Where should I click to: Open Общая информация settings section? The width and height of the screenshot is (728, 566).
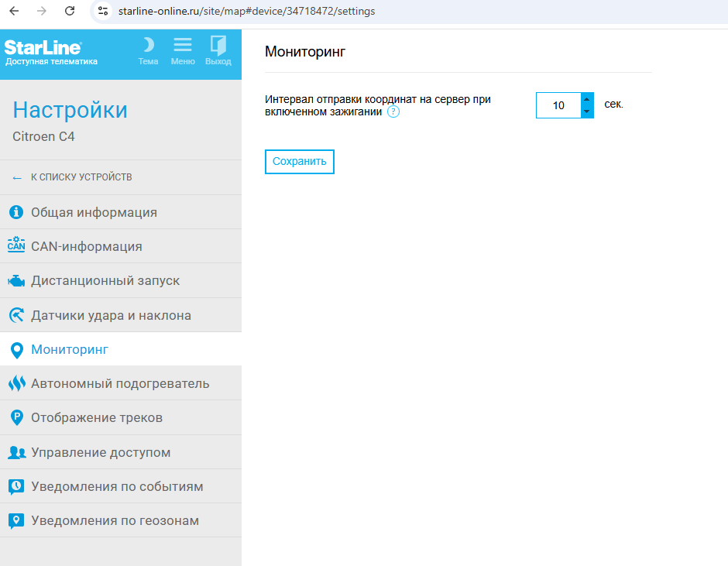pos(121,212)
